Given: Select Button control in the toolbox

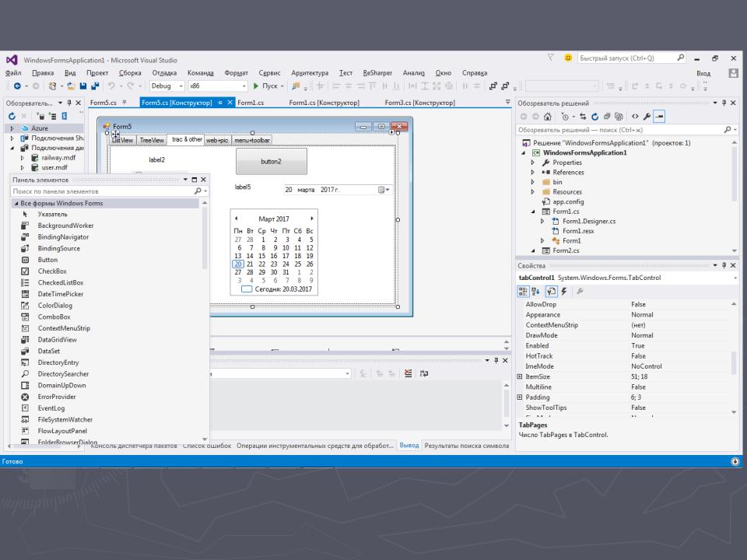Looking at the screenshot, I should pos(47,260).
